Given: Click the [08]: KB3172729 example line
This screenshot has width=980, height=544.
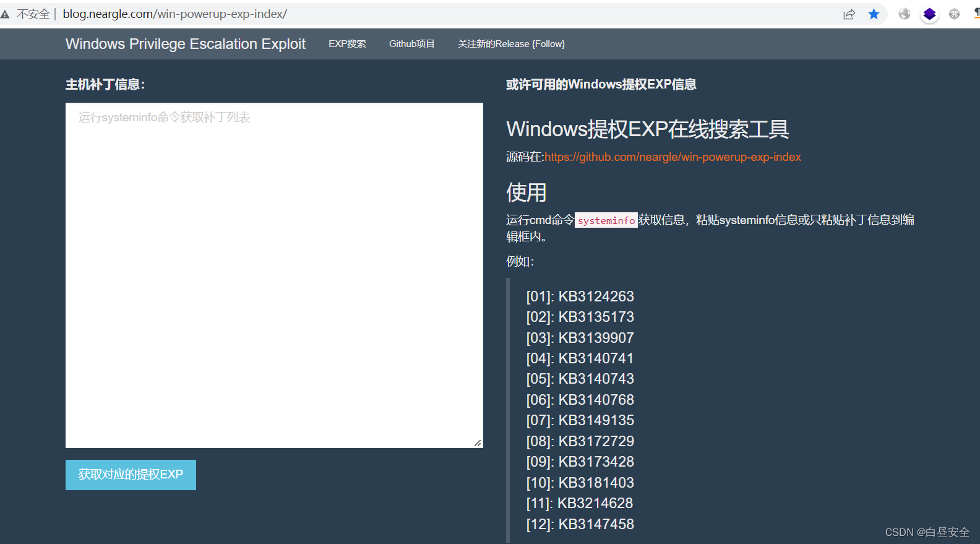Looking at the screenshot, I should (580, 441).
